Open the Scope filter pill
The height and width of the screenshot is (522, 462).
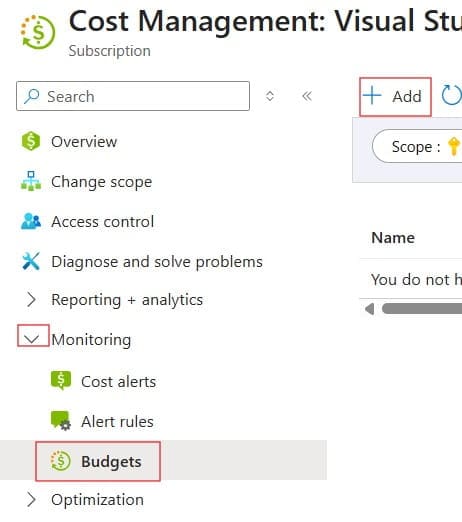[417, 146]
